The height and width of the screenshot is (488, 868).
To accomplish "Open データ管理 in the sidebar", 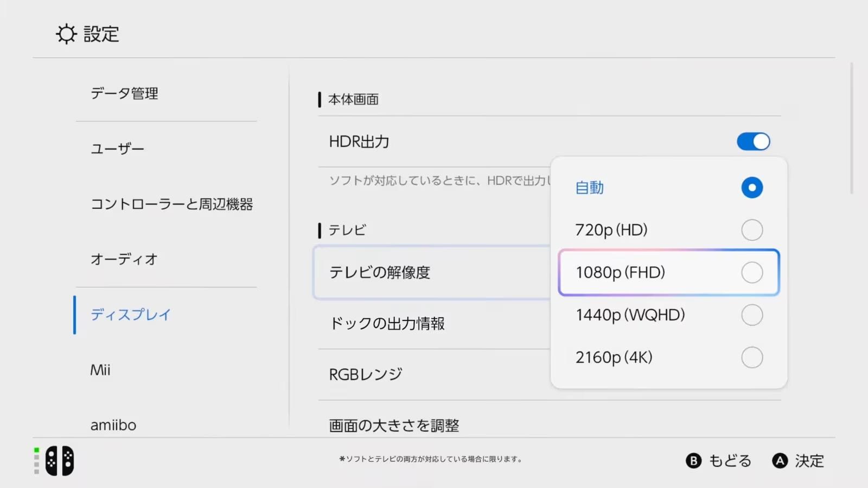I will [124, 93].
